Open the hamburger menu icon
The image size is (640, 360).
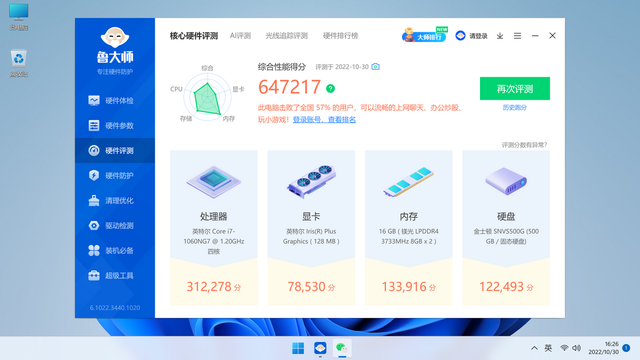(518, 36)
